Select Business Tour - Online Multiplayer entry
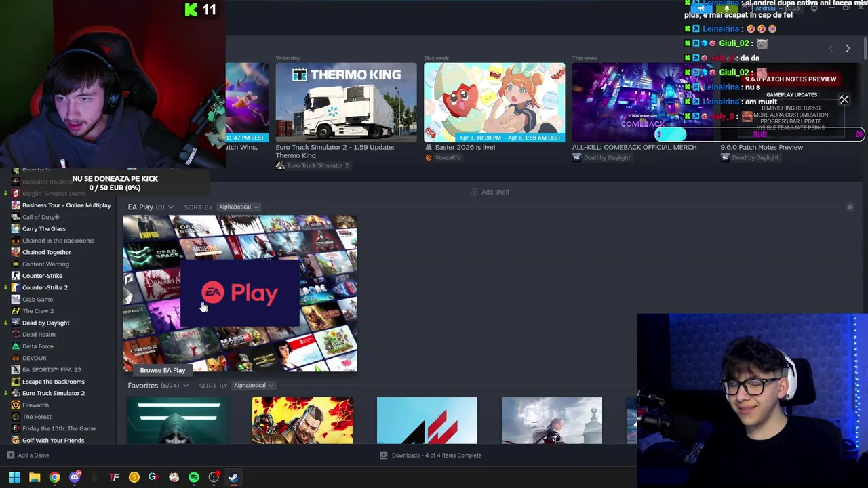This screenshot has height=488, width=868. tap(66, 205)
